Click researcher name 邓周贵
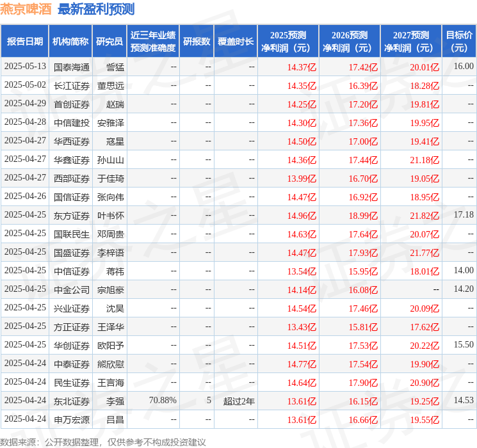 pos(111,234)
